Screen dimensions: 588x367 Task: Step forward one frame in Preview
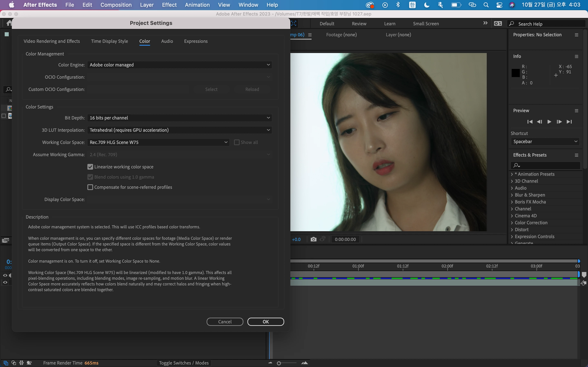pos(559,122)
